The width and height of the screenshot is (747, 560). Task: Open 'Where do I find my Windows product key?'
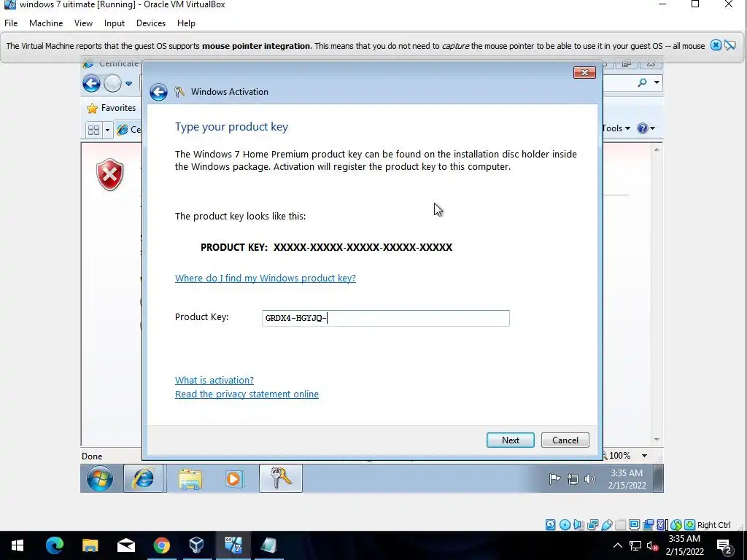coord(266,278)
